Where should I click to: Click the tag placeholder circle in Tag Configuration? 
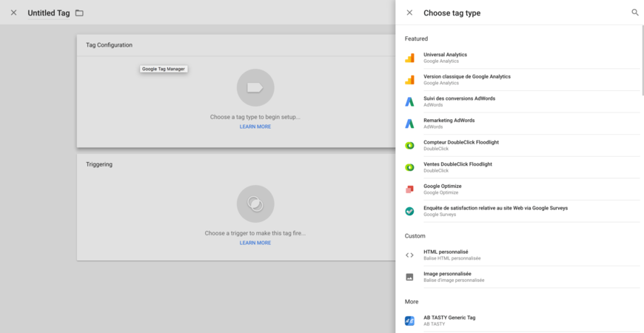click(255, 87)
